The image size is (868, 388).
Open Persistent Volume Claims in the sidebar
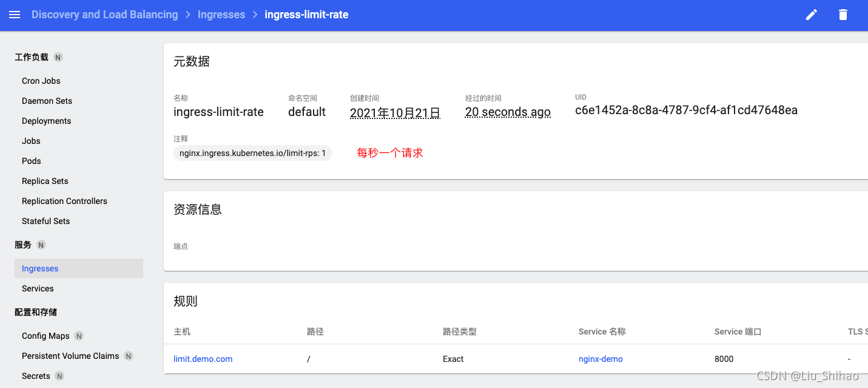(x=70, y=356)
